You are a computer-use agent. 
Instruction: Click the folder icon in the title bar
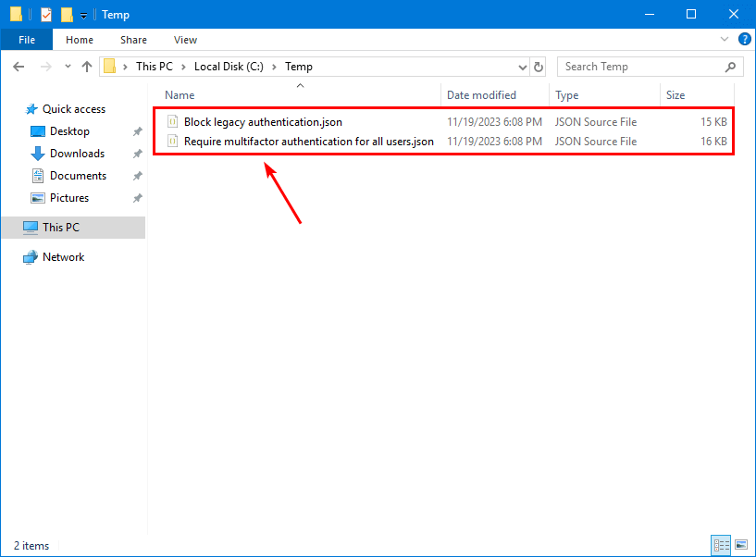pyautogui.click(x=16, y=15)
